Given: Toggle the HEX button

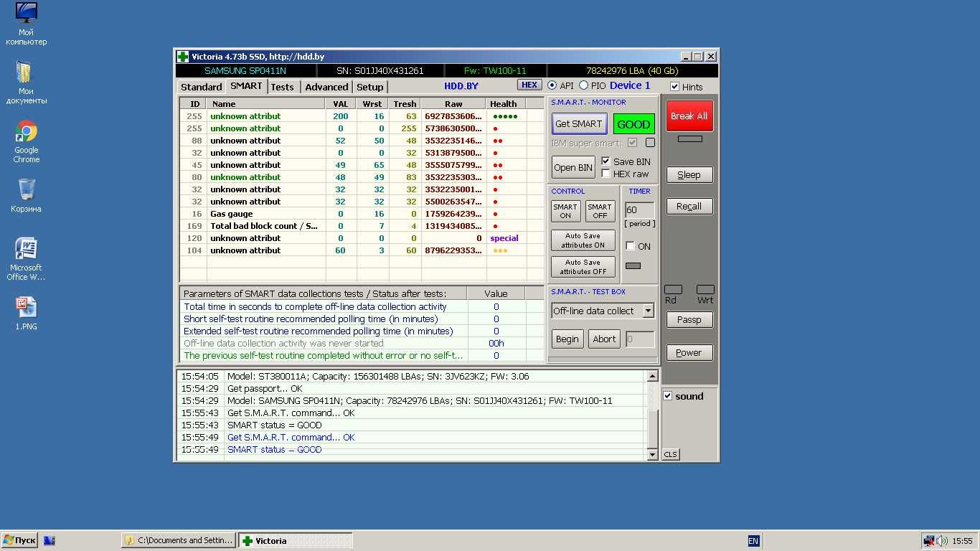Looking at the screenshot, I should [529, 85].
